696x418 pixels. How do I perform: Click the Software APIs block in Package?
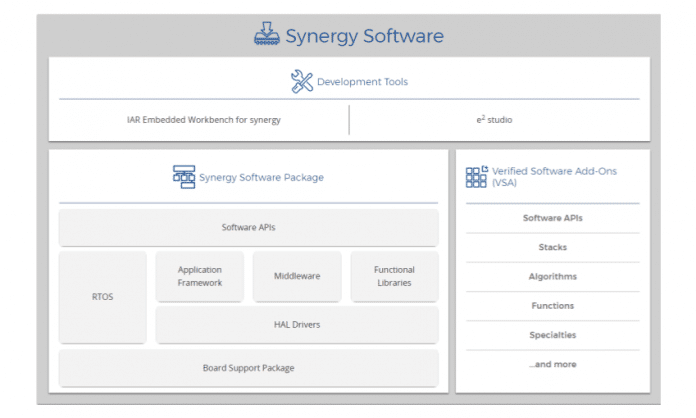click(x=249, y=227)
